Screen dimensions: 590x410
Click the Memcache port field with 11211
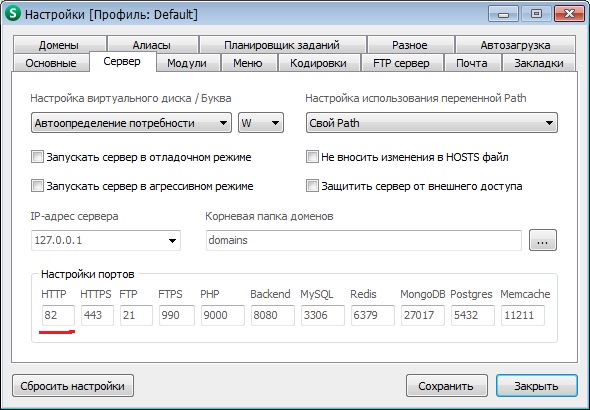point(523,315)
